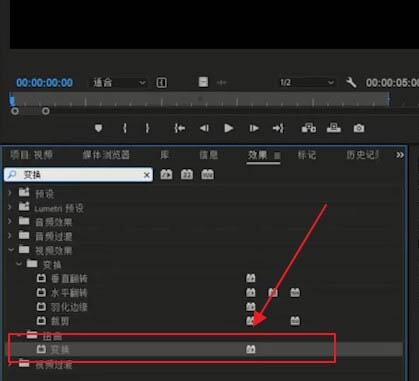Switch to the 项目: 视频 tab

(31, 155)
